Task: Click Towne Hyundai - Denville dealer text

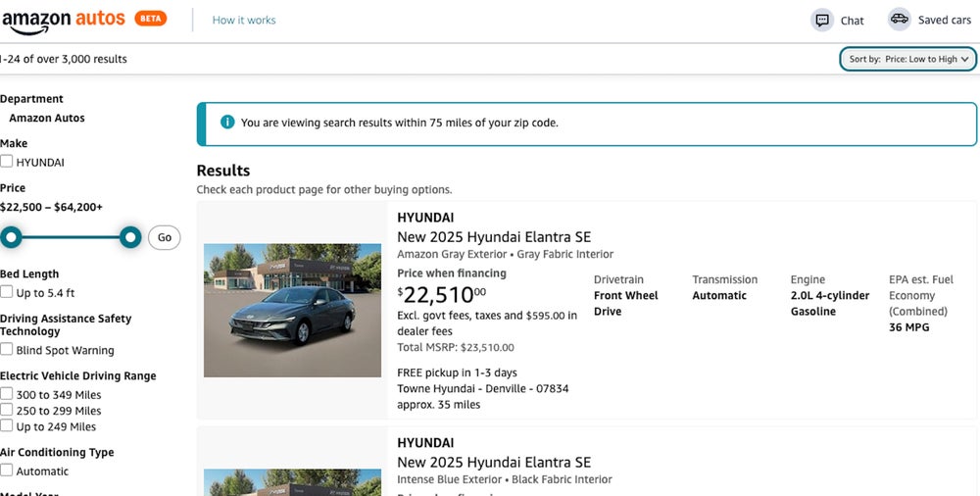Action: [x=482, y=388]
